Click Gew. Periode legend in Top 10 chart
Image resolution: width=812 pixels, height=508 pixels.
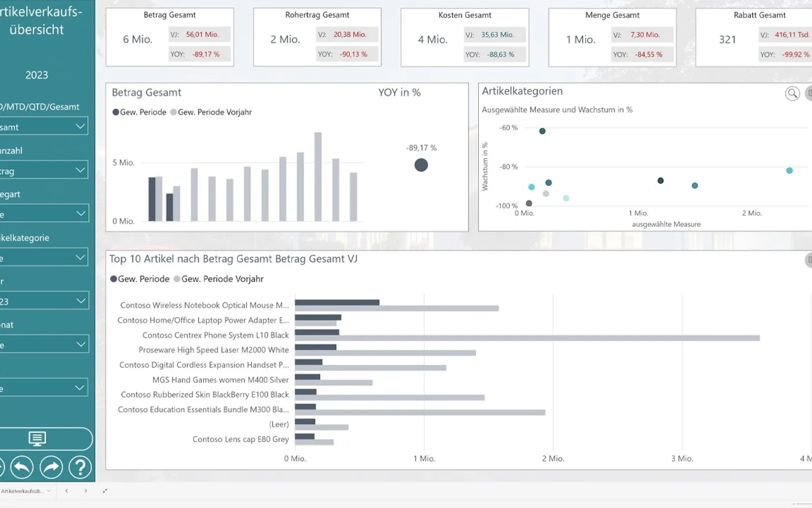pos(140,279)
